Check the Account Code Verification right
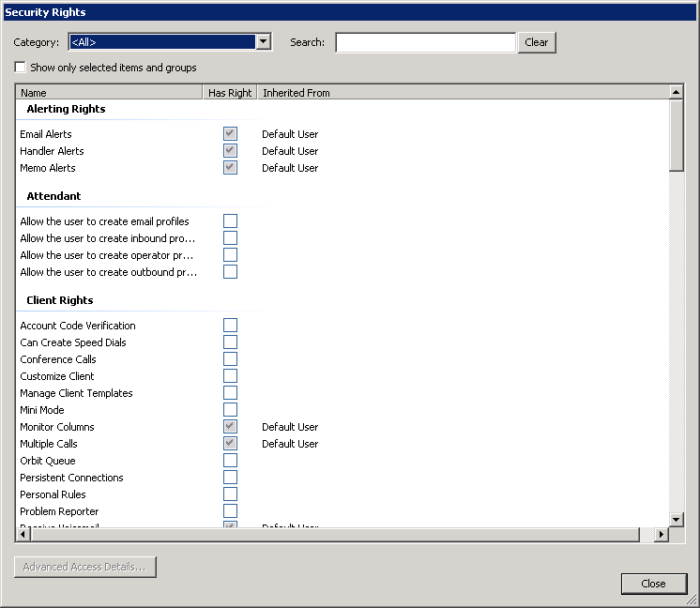This screenshot has width=700, height=608. point(230,326)
